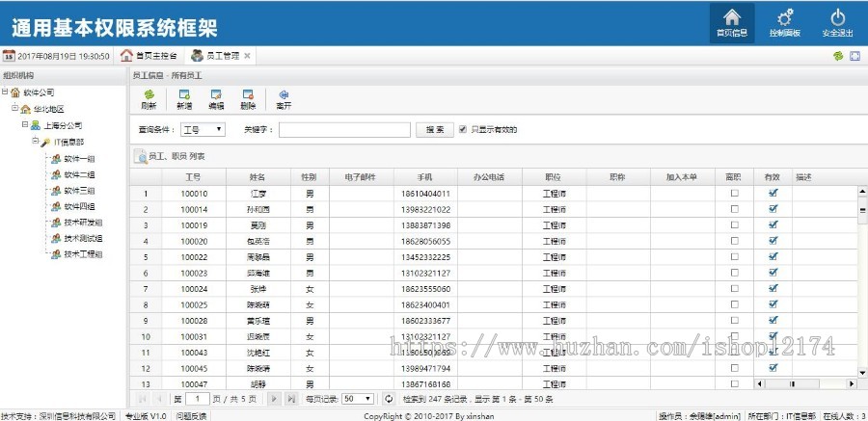Screen dimensions: 868x421
Task: Go to next page arrow in pager
Action: tap(274, 398)
